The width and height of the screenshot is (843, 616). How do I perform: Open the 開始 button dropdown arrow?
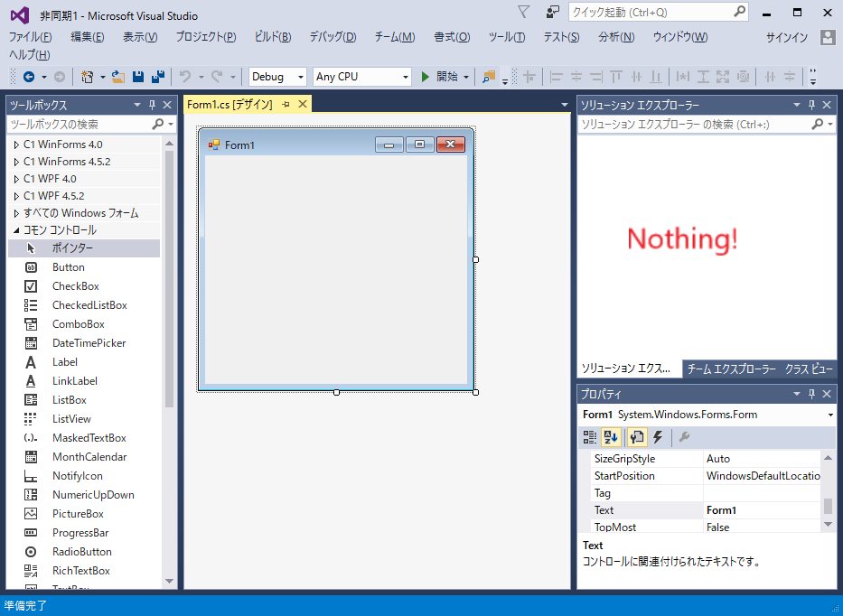[465, 77]
